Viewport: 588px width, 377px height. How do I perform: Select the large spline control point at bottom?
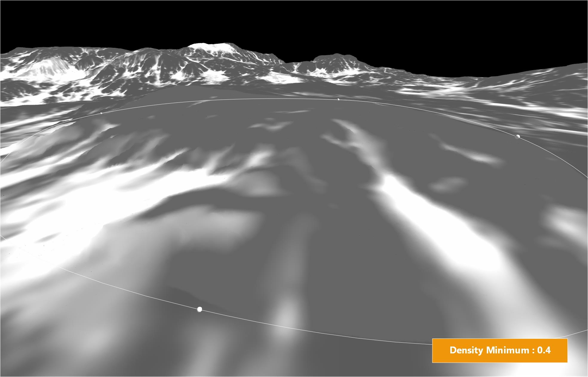(x=200, y=309)
